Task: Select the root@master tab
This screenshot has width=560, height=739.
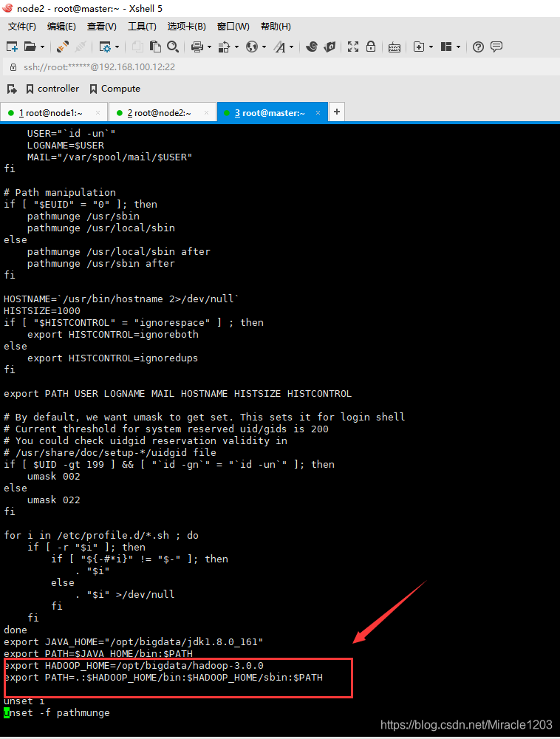Action: [x=272, y=112]
